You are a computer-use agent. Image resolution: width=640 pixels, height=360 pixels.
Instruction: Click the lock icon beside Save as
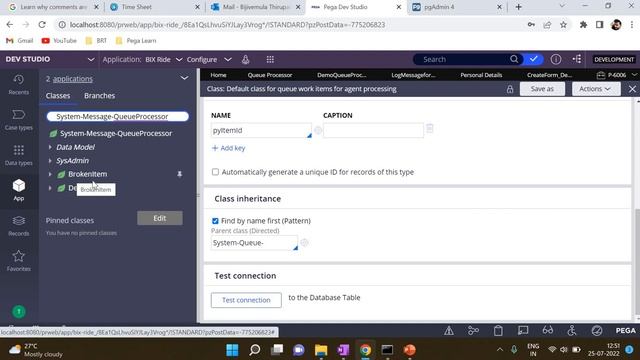(510, 89)
